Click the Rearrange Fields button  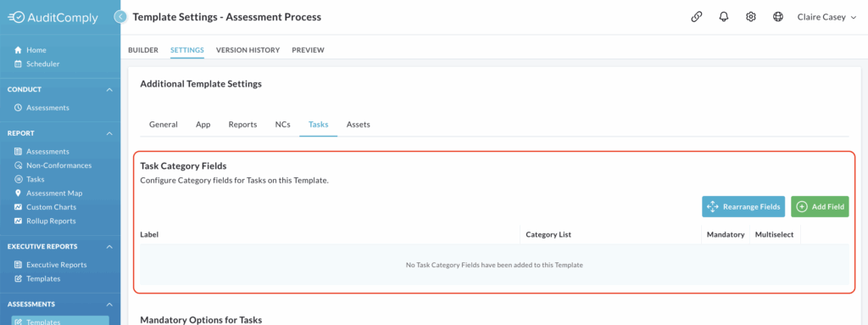(743, 206)
